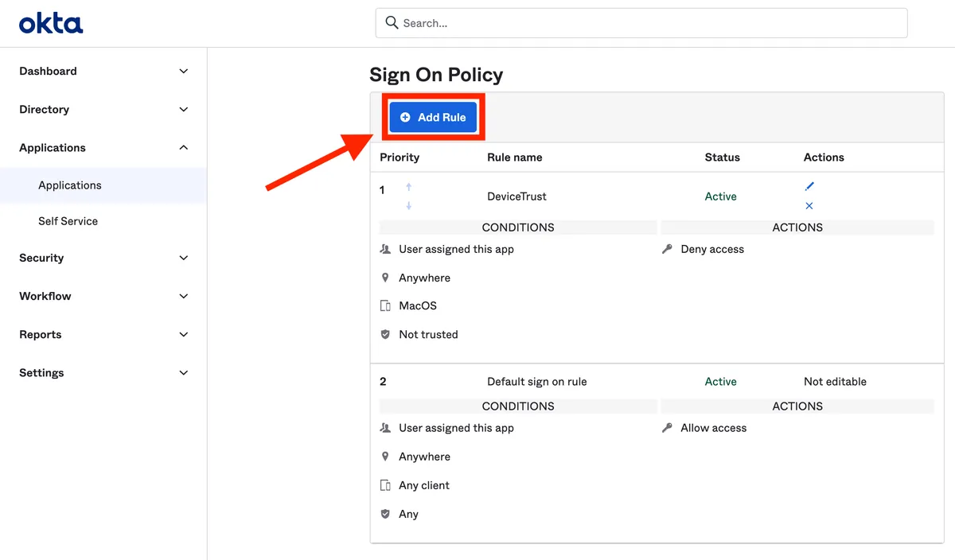Open the Settings navigation section
The height and width of the screenshot is (560, 955).
tap(41, 372)
